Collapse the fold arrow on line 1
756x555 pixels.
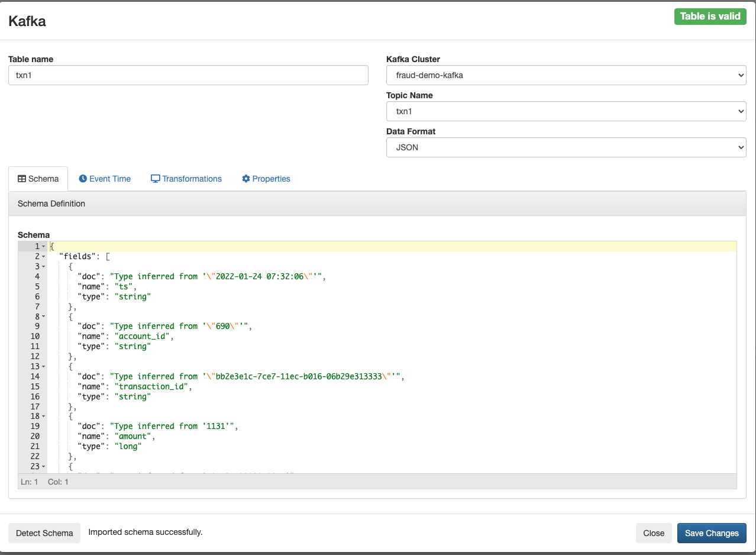point(44,246)
